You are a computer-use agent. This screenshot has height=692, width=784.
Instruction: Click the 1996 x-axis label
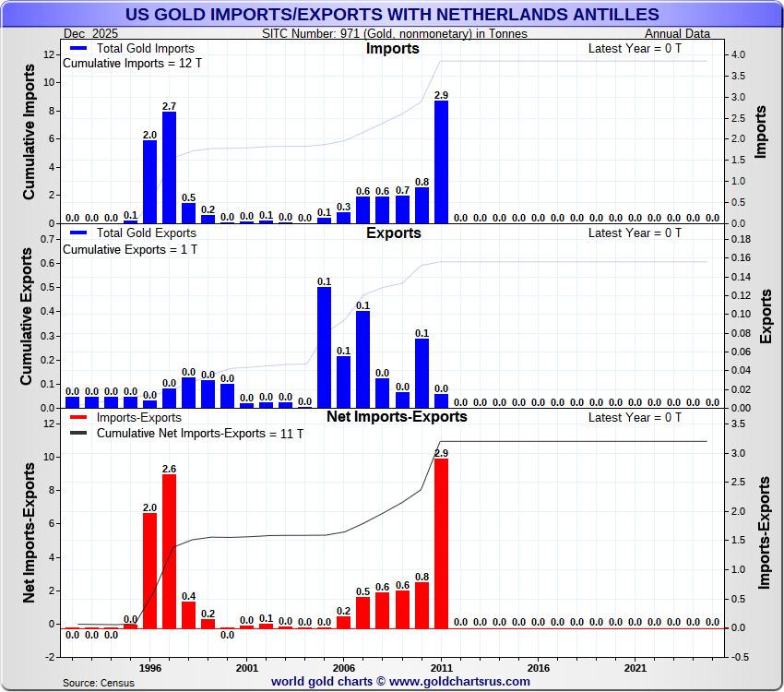(x=150, y=668)
